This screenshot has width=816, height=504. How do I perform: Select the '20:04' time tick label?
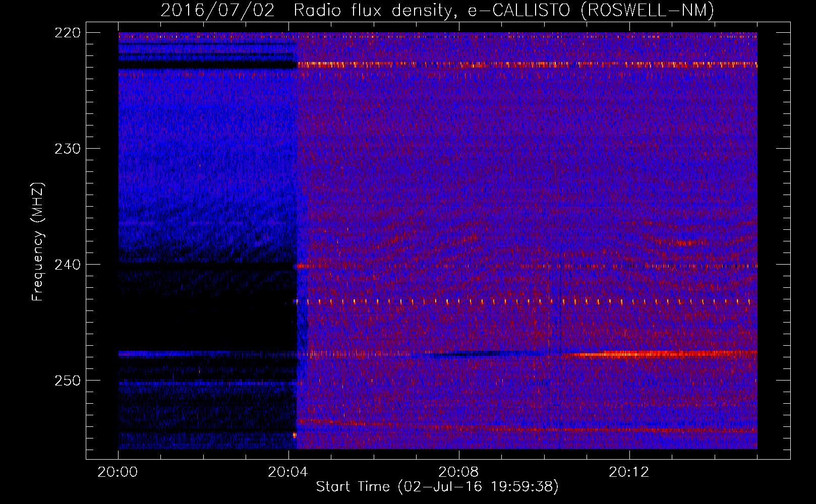[288, 472]
